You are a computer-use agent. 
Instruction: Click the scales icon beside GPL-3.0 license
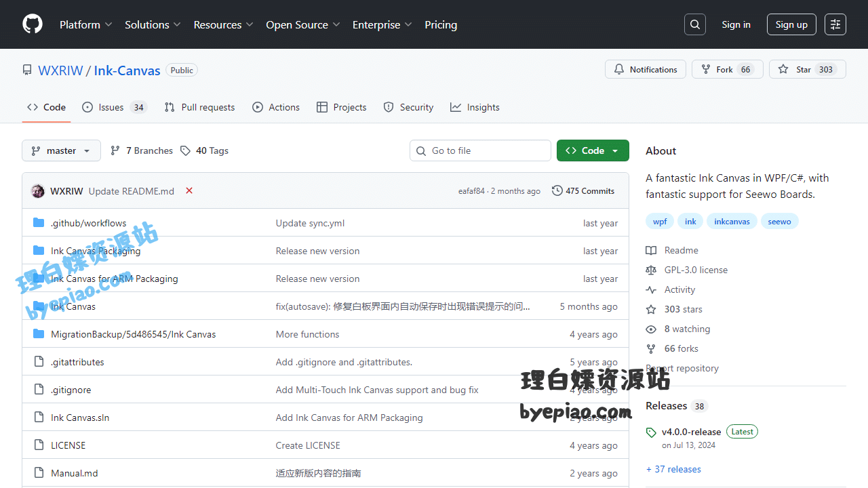(x=651, y=270)
